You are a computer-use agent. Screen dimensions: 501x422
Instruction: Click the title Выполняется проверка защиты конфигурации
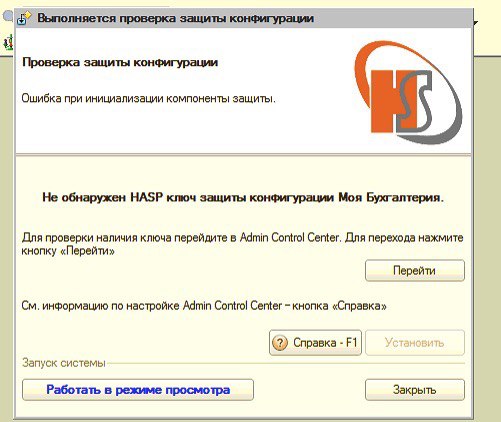175,18
